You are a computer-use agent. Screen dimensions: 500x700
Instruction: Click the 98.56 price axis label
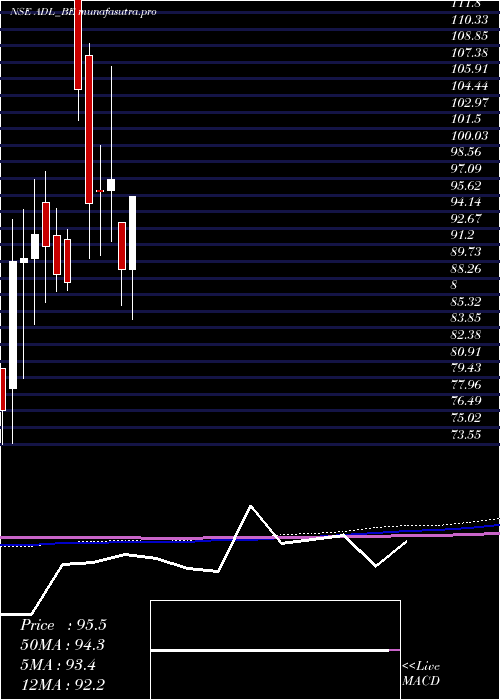[467, 152]
